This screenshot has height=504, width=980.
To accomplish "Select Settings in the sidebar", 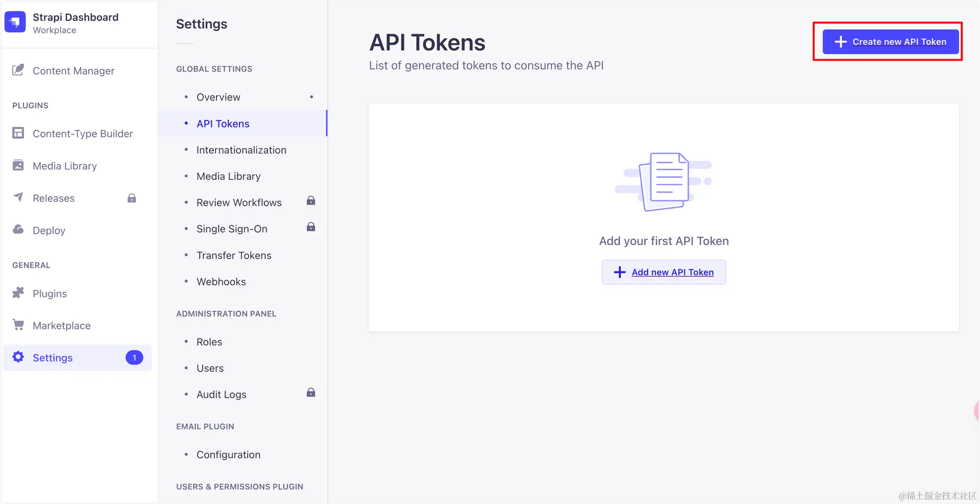I will point(77,358).
